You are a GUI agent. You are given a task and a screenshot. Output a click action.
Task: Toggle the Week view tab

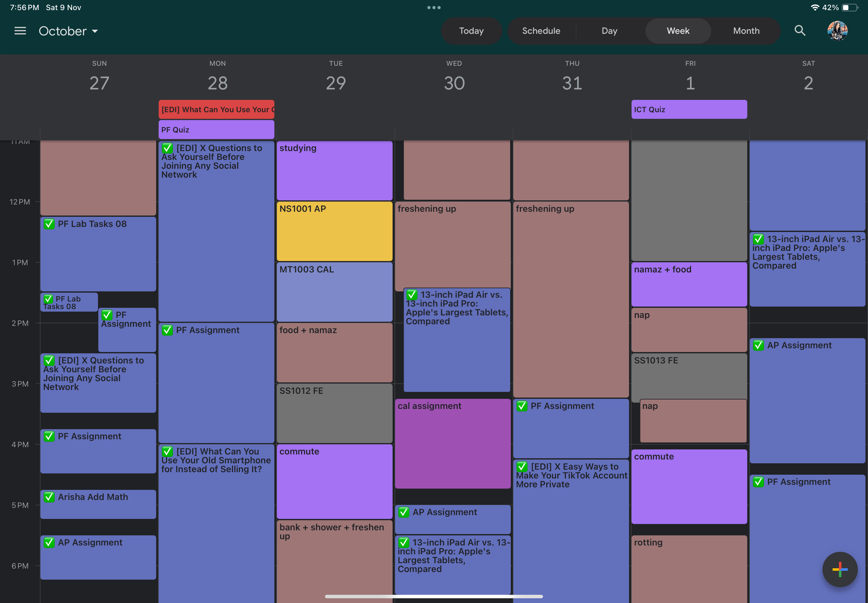[677, 30]
